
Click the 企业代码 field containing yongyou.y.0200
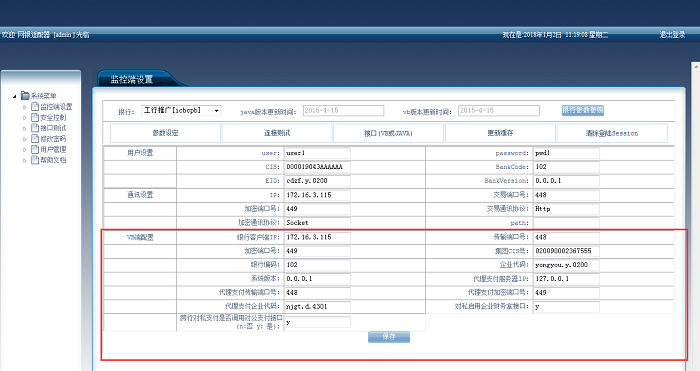[x=567, y=265]
